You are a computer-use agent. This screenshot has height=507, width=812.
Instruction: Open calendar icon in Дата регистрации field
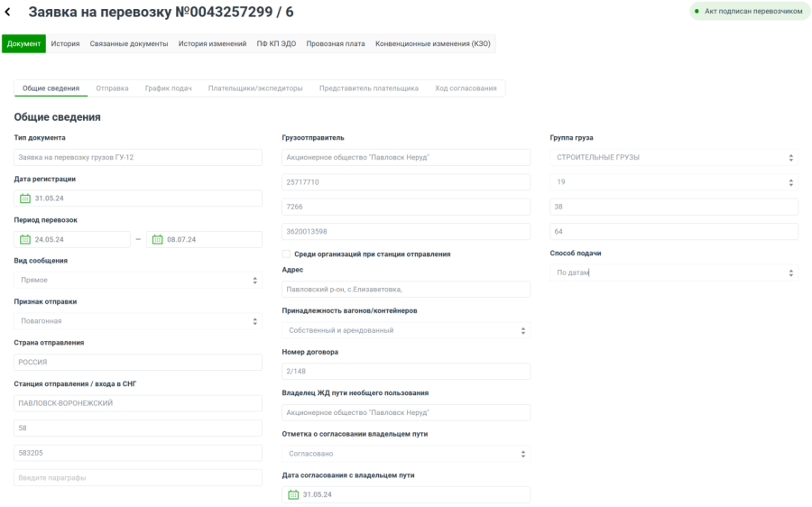(25, 198)
